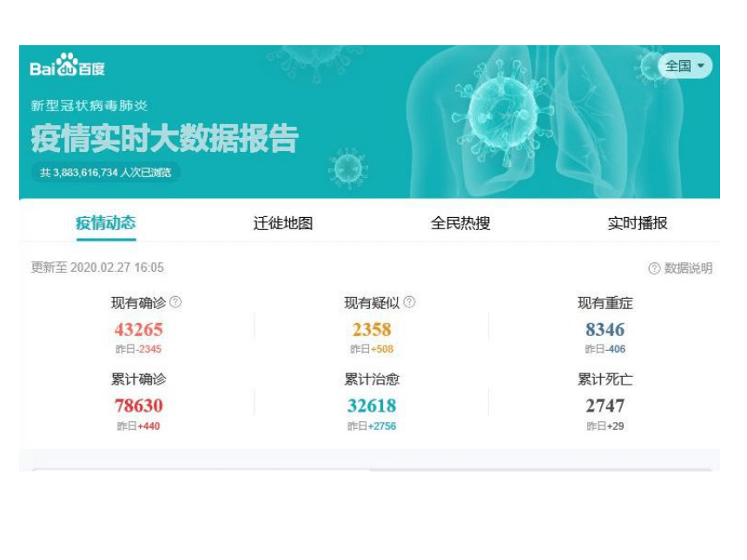
Task: Click the question mark icon beside 数据说明
Action: (654, 268)
